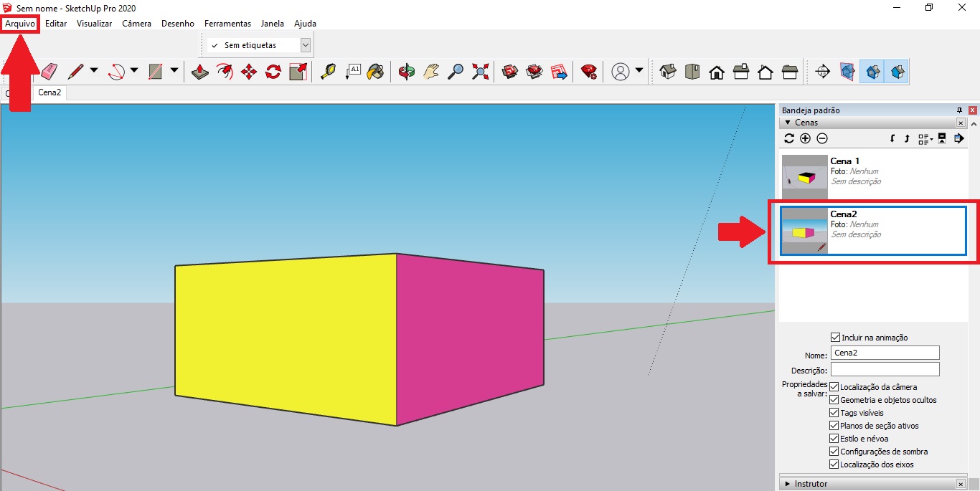
Task: Activate the Orbit tool
Action: (407, 72)
